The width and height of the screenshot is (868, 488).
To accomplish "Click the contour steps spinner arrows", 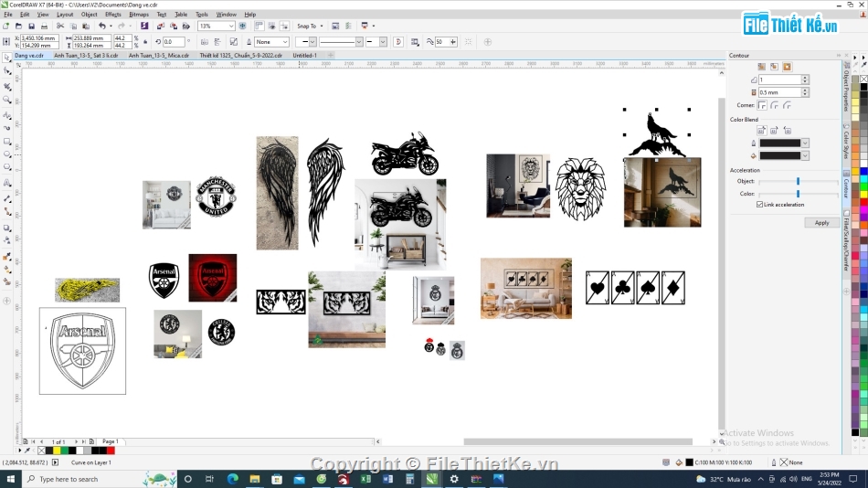I will 805,80.
